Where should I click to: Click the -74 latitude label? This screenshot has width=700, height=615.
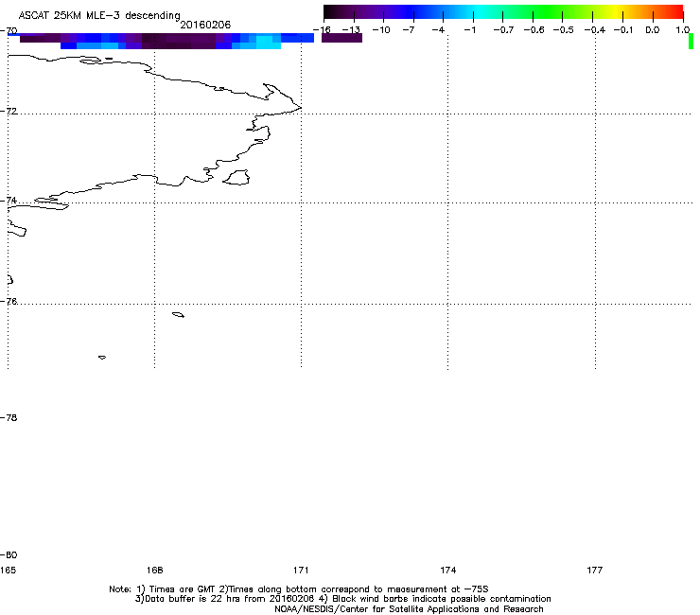pos(9,200)
